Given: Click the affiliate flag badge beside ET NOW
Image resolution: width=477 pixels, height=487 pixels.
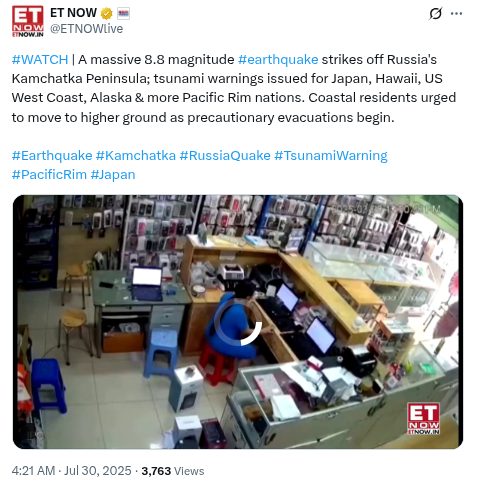Looking at the screenshot, I should (x=123, y=14).
